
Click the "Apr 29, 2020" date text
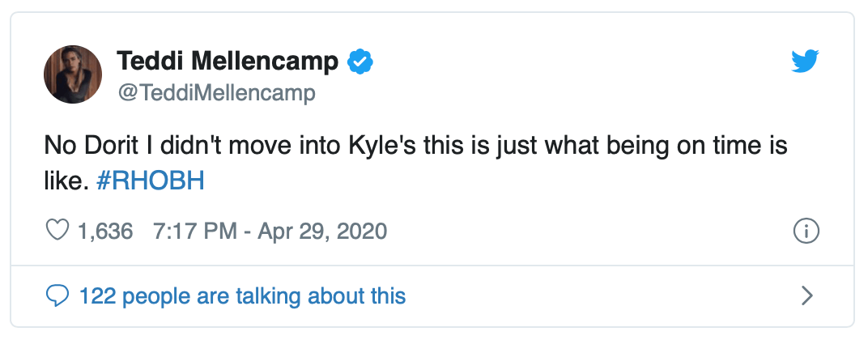coord(322,232)
